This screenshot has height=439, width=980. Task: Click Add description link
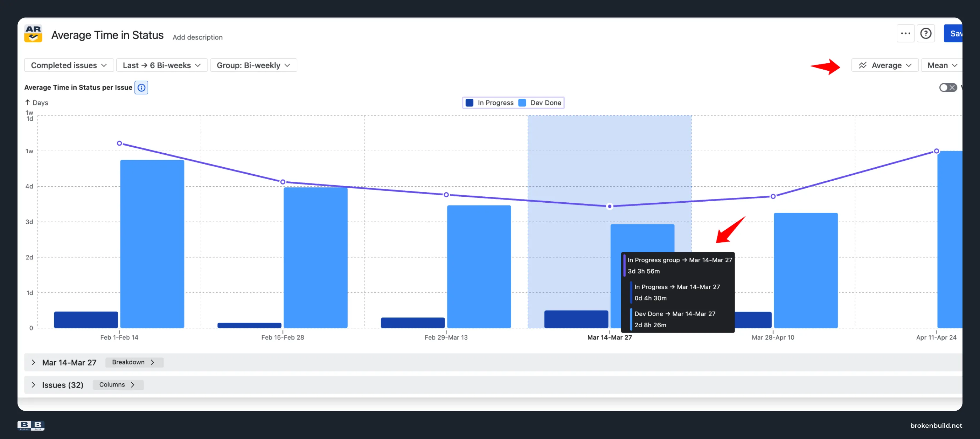tap(197, 37)
